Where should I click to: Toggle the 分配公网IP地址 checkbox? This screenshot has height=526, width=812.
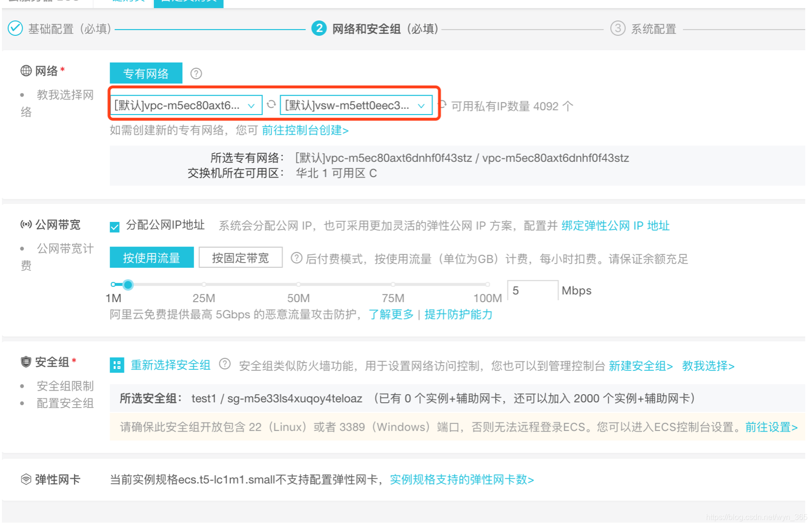[115, 227]
